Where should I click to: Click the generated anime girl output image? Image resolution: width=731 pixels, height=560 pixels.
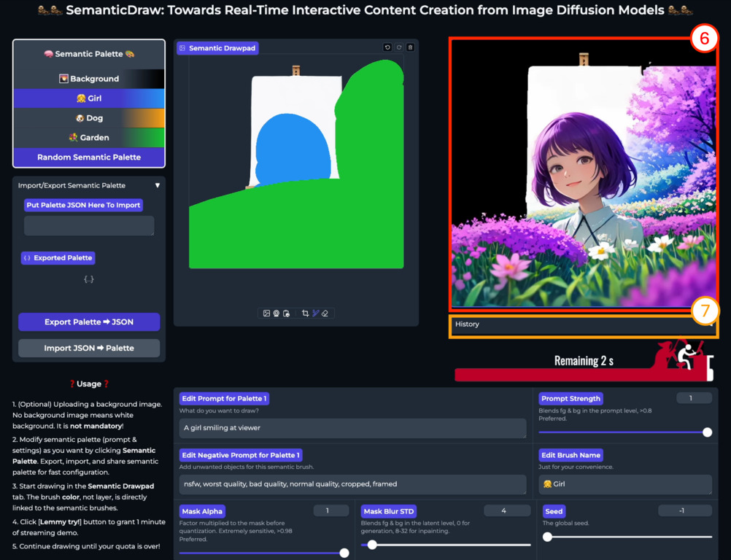click(x=583, y=174)
